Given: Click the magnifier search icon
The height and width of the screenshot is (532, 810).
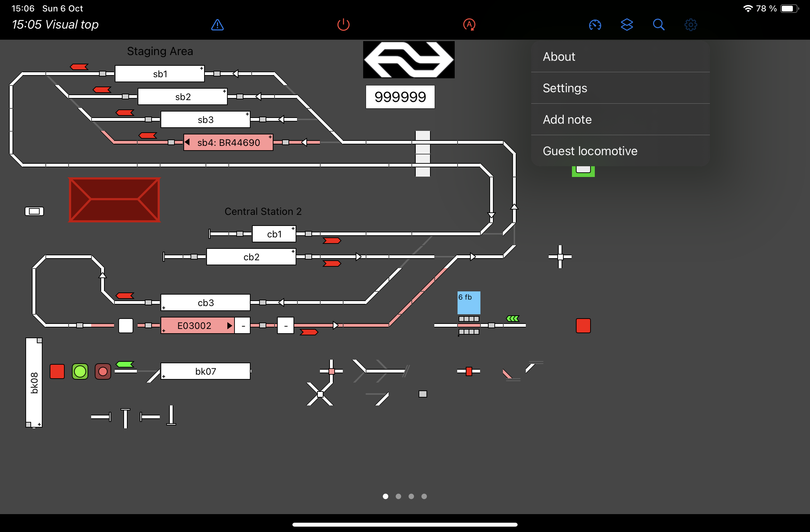Looking at the screenshot, I should pos(658,25).
